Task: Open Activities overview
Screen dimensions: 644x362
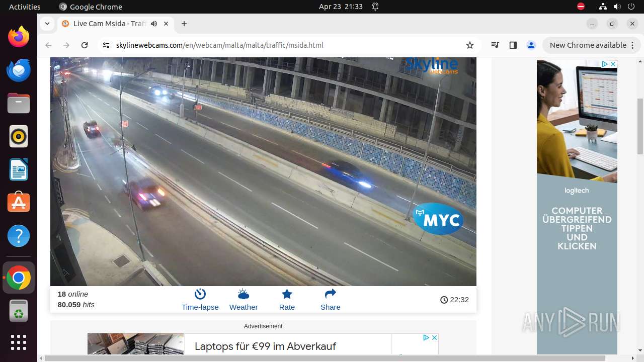Action: pos(25,7)
